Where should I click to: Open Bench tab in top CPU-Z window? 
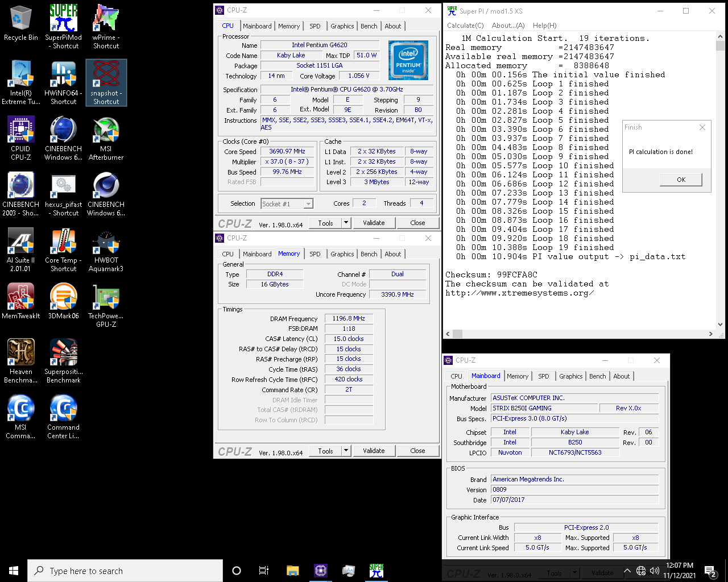[x=369, y=26]
